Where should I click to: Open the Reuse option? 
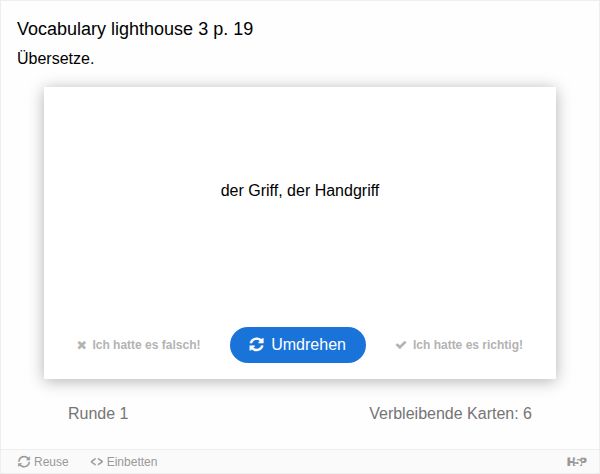[x=43, y=462]
